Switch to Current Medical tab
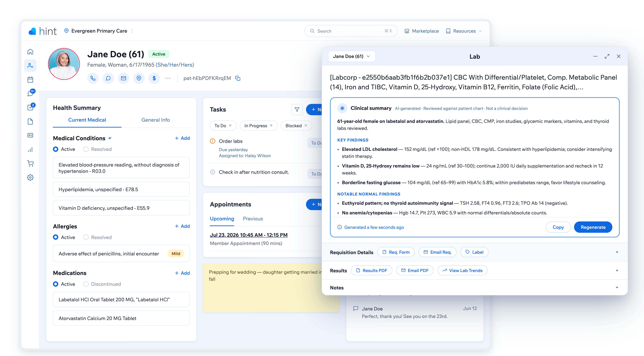This screenshot has height=356, width=644. point(87,120)
